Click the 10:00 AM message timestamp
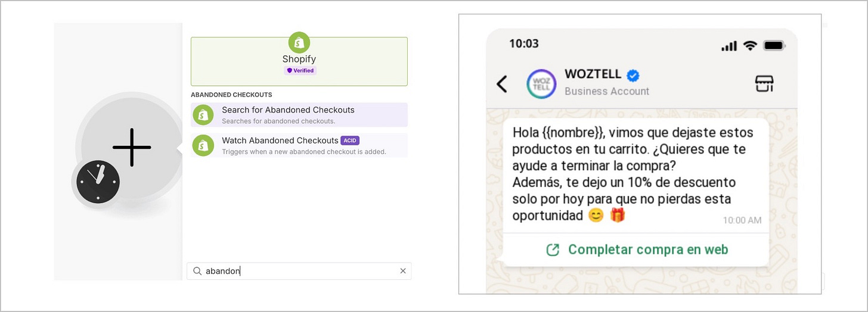Screen dimensions: 868x312 (x=742, y=220)
